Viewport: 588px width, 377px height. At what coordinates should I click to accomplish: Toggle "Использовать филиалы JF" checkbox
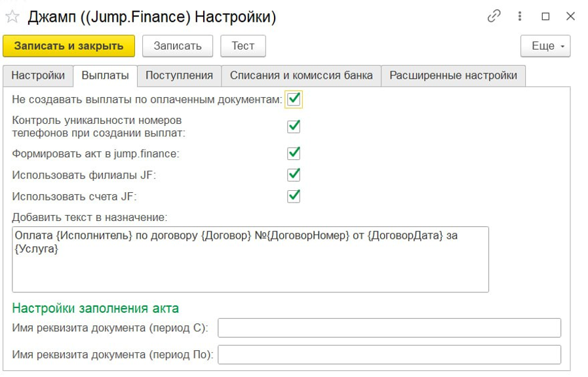click(294, 174)
